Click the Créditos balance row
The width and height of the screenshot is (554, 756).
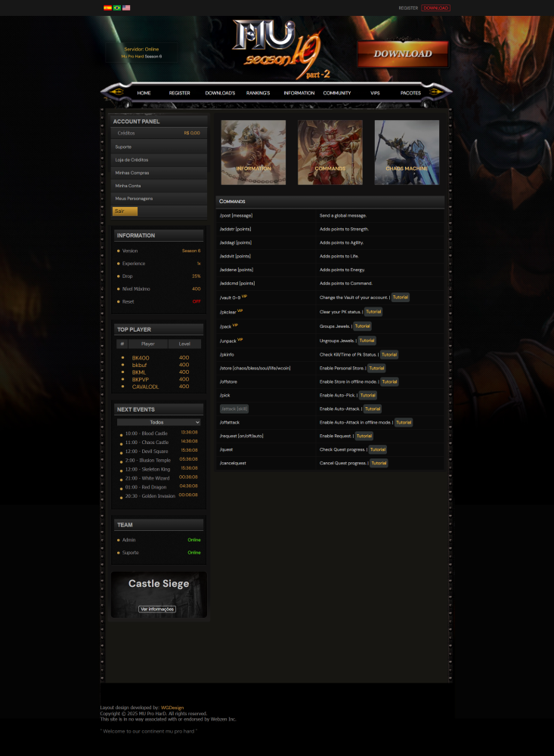159,133
